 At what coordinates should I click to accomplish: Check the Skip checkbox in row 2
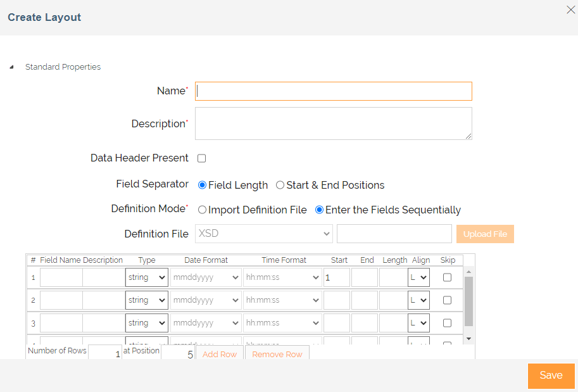coord(447,300)
